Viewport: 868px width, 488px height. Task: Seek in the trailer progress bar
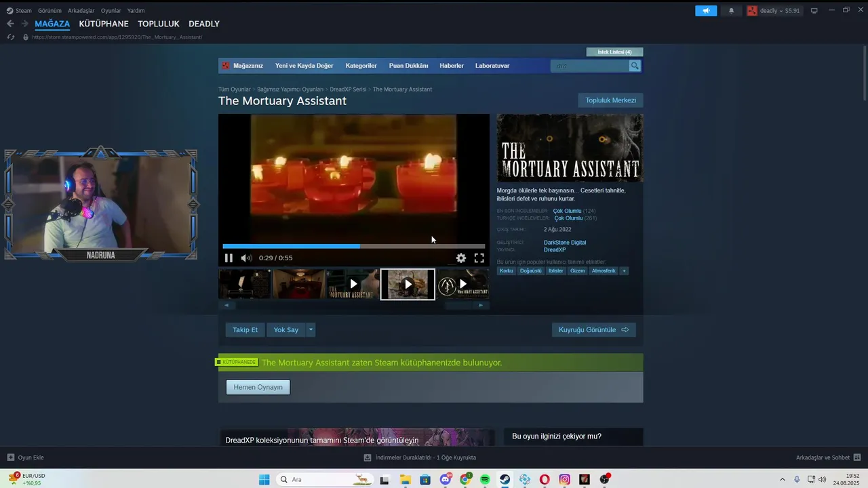(x=354, y=246)
